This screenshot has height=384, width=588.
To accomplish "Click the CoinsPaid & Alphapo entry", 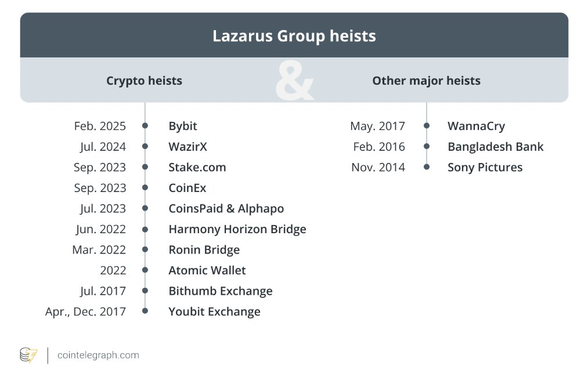I will coord(226,209).
